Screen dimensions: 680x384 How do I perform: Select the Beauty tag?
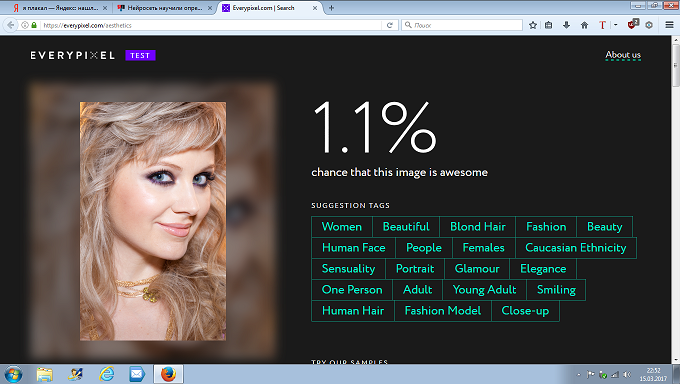coord(605,226)
